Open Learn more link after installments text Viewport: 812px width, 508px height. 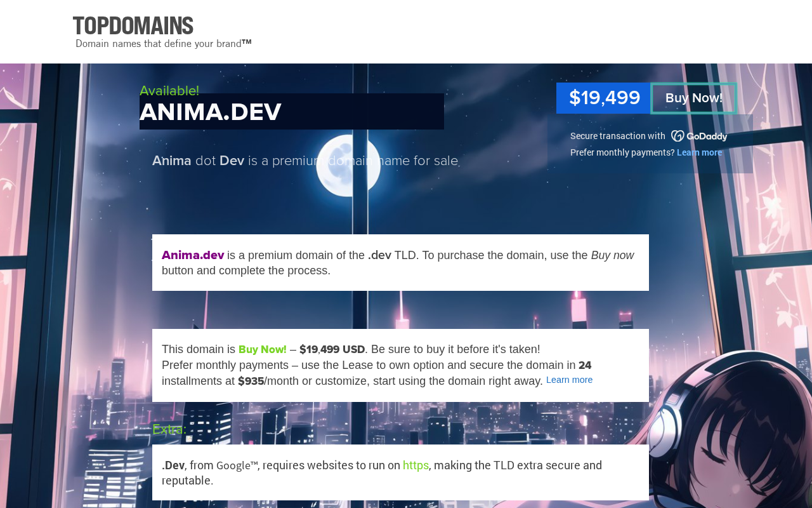tap(569, 380)
